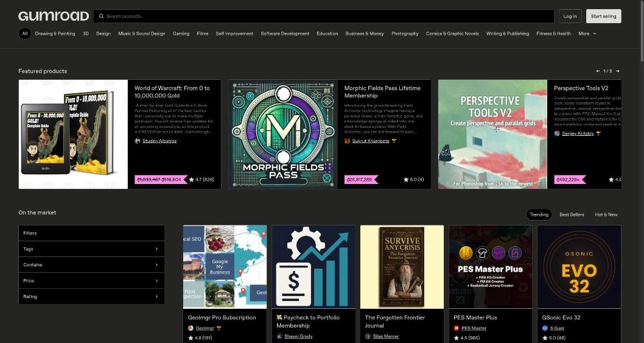
Task: Click the search magnifier icon
Action: (x=101, y=16)
